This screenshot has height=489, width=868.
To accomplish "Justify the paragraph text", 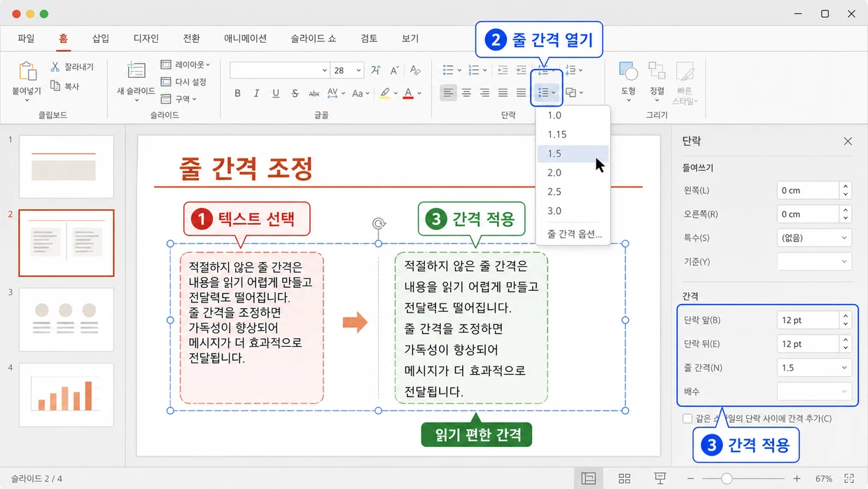I will pyautogui.click(x=503, y=92).
